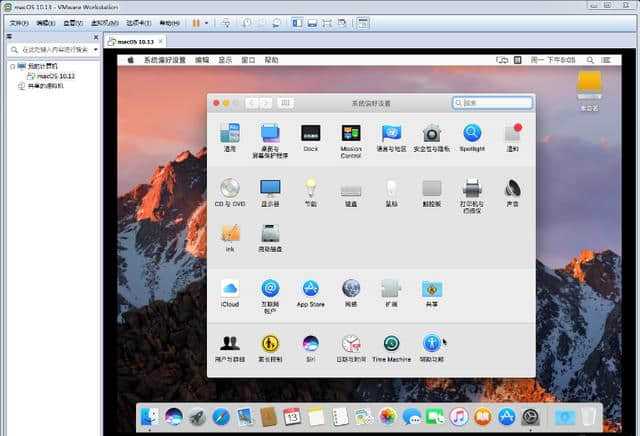Viewport: 640px width, 436px height.
Task: Open VMware 文件(F) menu
Action: pyautogui.click(x=19, y=23)
